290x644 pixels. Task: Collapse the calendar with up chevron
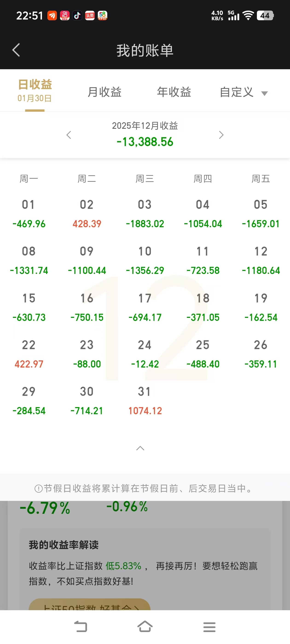point(140,448)
